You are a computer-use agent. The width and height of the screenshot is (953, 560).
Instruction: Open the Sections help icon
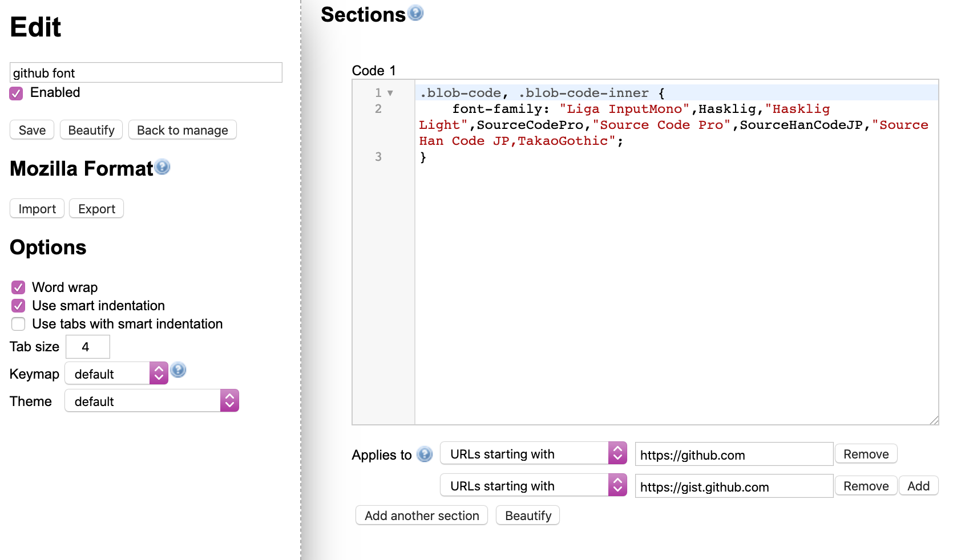pyautogui.click(x=416, y=13)
